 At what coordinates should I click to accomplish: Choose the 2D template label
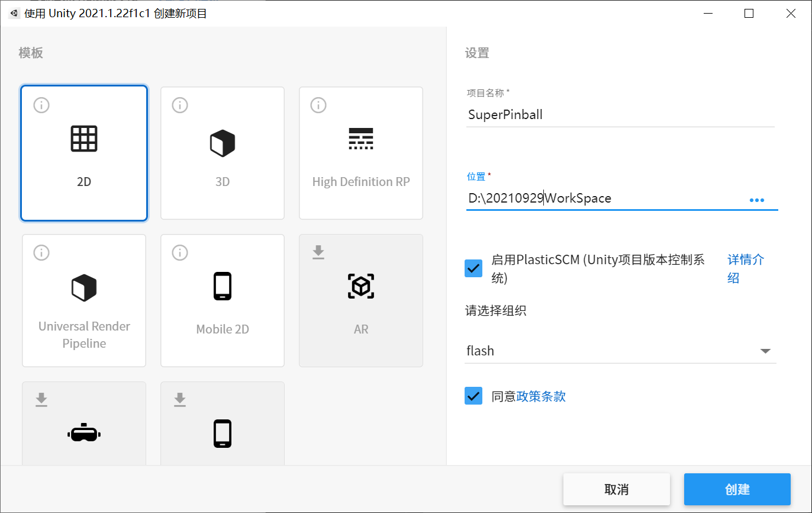(x=84, y=182)
